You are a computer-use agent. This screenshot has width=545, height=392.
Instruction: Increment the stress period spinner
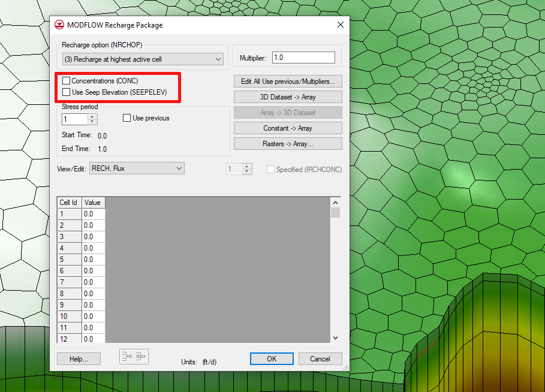coord(92,116)
